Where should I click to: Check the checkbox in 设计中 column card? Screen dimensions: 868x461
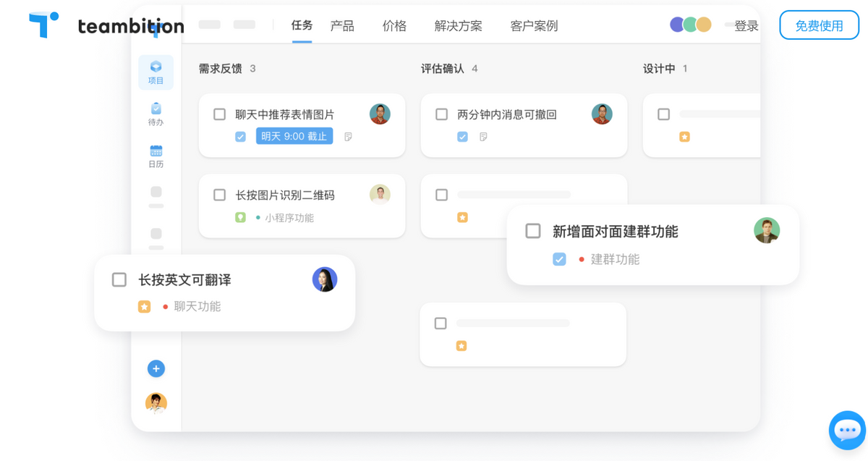663,114
